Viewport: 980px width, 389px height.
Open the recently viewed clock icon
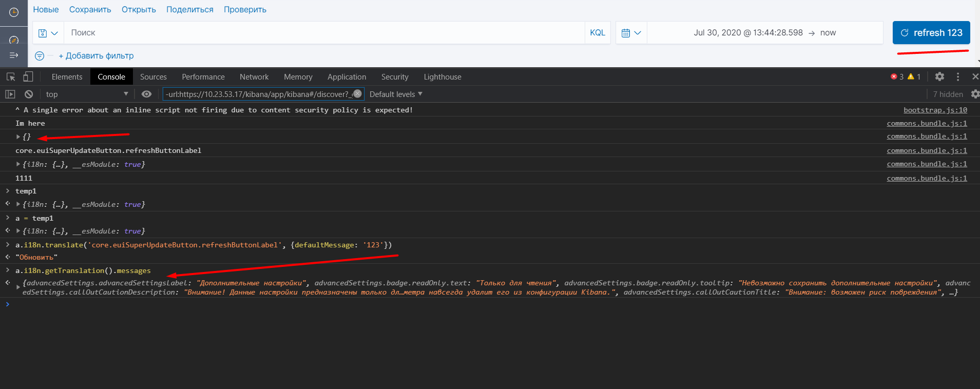(x=14, y=12)
